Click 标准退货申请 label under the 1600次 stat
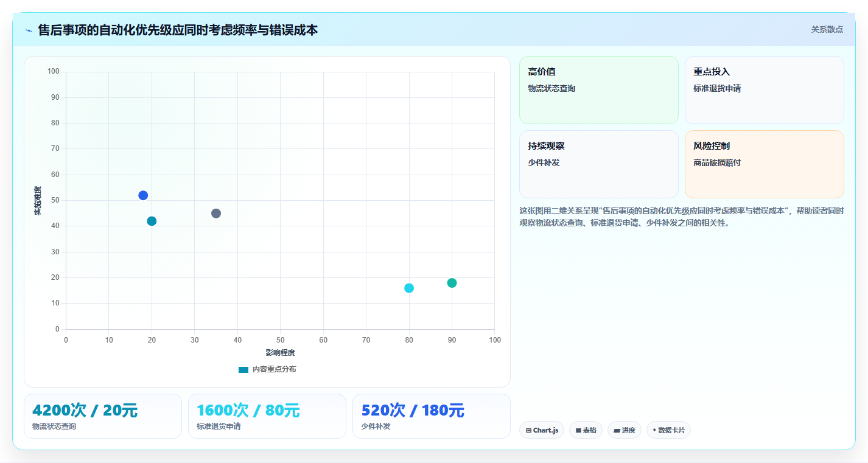Image resolution: width=868 pixels, height=463 pixels. click(219, 426)
